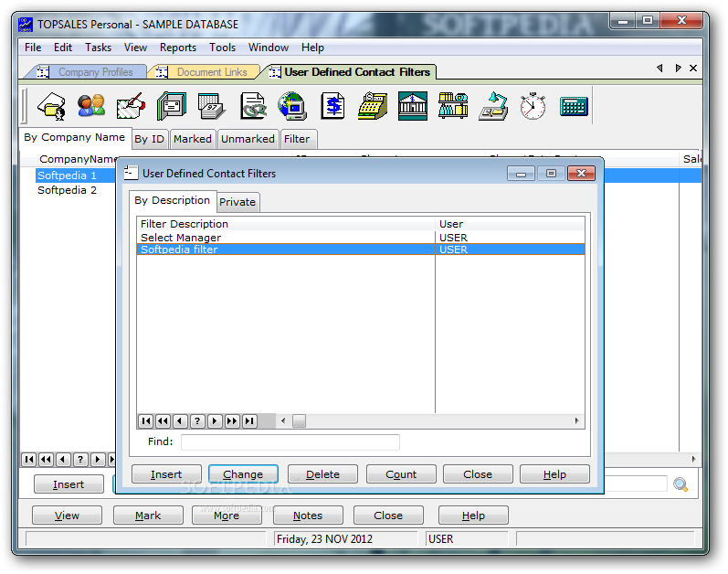
Task: Switch to Private tab in filter dialog
Action: [x=237, y=202]
